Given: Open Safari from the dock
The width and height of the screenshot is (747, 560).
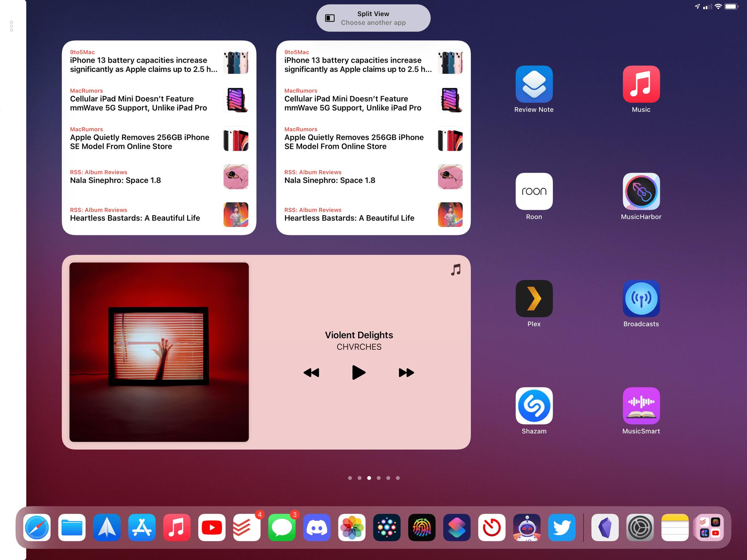Looking at the screenshot, I should pyautogui.click(x=37, y=528).
